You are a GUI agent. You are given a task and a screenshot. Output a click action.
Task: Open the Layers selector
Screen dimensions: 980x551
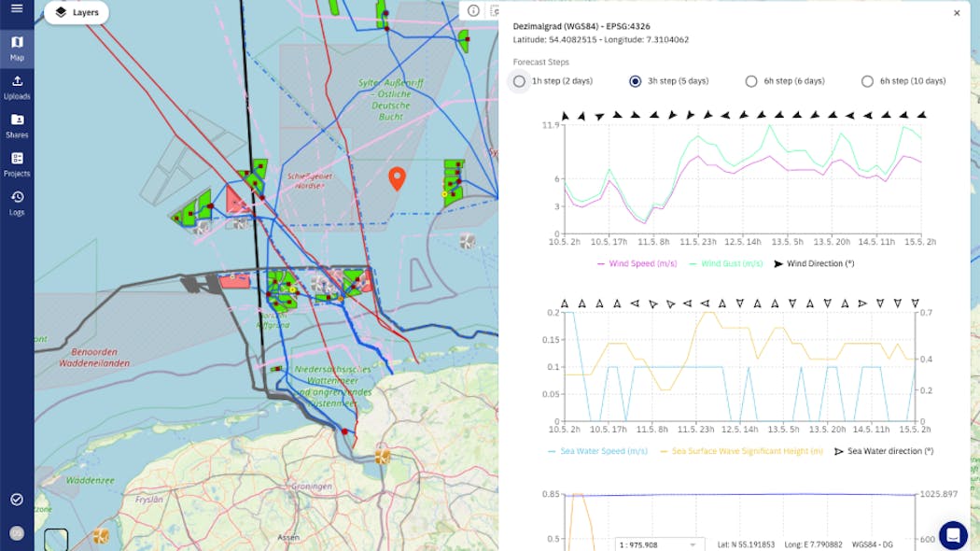pyautogui.click(x=76, y=12)
